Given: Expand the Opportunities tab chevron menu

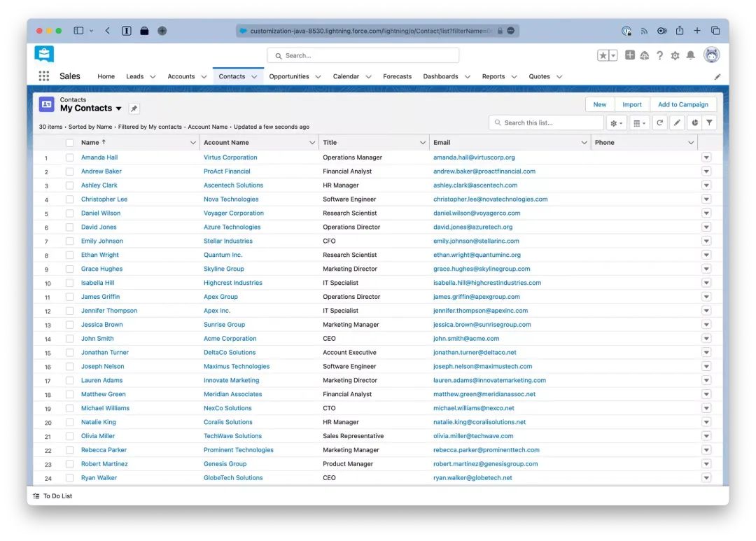Looking at the screenshot, I should pos(318,77).
